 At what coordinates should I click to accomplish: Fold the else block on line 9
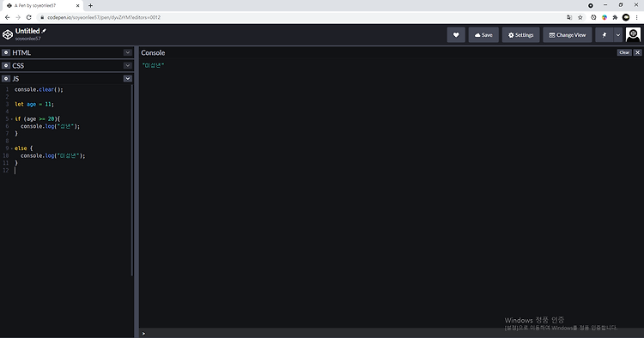click(11, 148)
